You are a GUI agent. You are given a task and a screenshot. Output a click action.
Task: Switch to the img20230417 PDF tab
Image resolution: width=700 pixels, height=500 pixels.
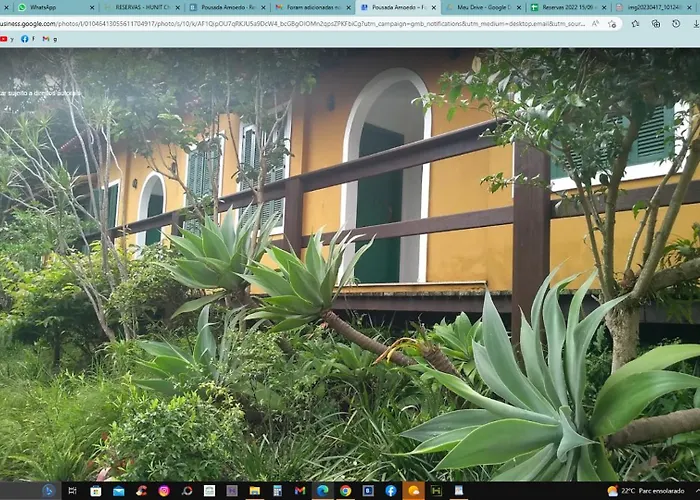[655, 8]
